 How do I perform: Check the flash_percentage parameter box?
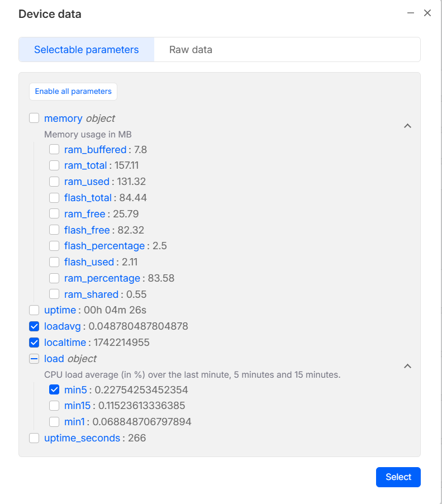(x=54, y=246)
